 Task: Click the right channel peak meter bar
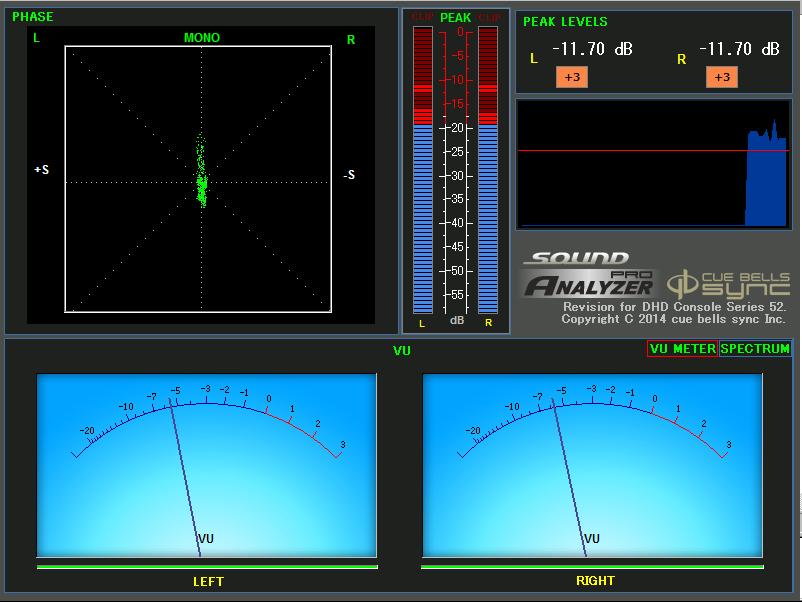coord(488,170)
